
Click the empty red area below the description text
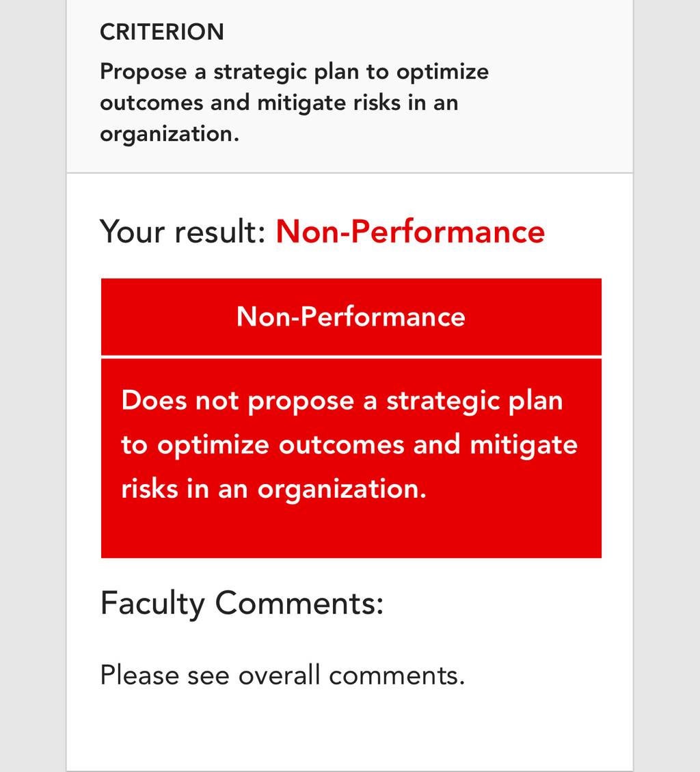(x=351, y=533)
